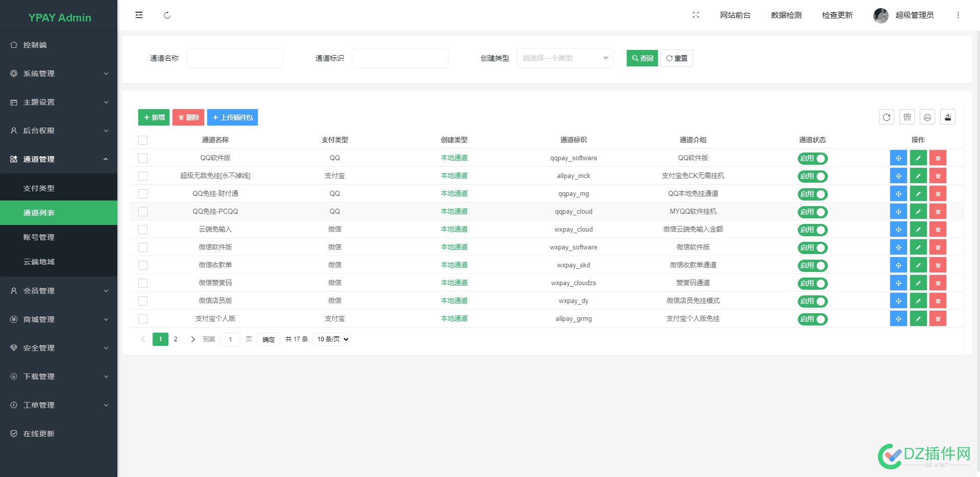Click the red 删除 delete button
Viewport: 980px width, 477px height.
click(188, 117)
